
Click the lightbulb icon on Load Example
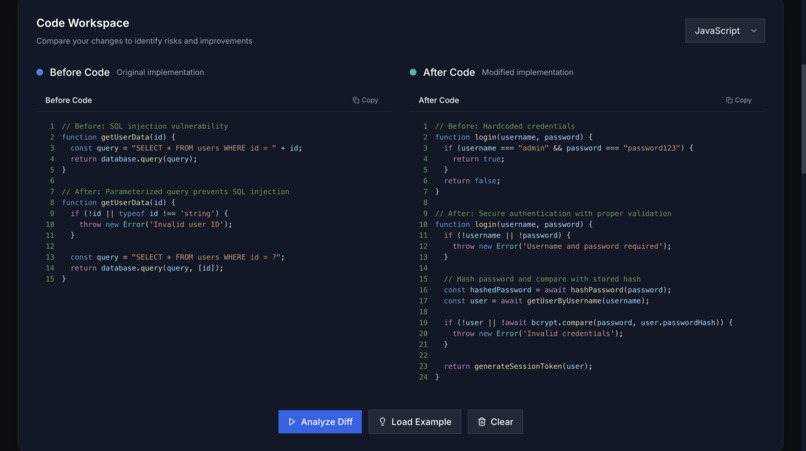(382, 422)
